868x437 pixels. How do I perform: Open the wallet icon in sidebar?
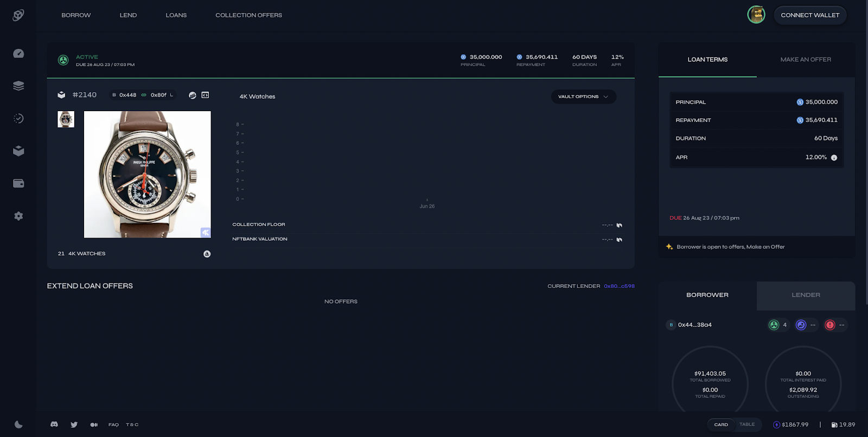coord(18,183)
